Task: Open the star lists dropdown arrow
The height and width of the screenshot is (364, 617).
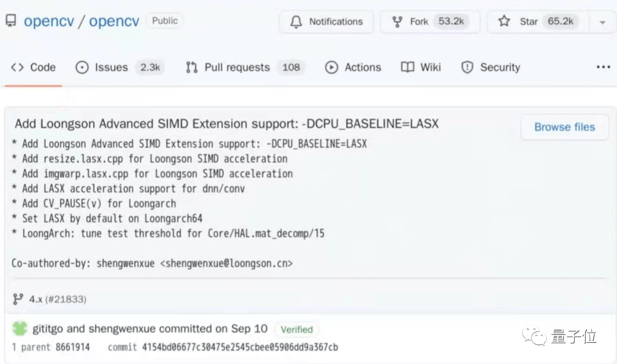Action: tap(602, 22)
